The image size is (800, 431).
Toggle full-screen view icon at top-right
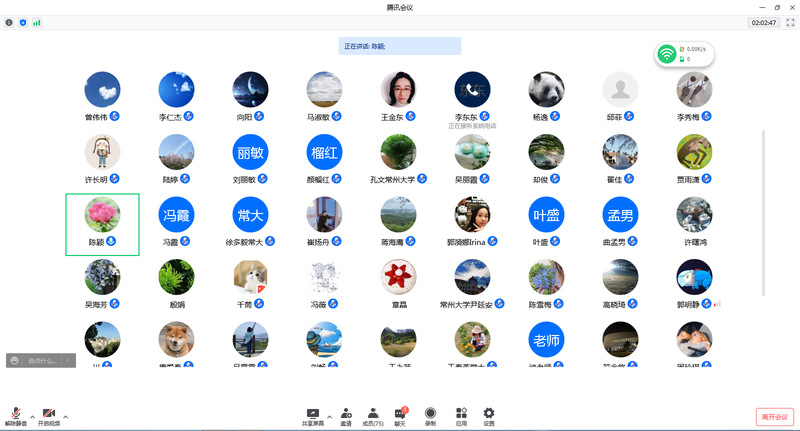(790, 22)
